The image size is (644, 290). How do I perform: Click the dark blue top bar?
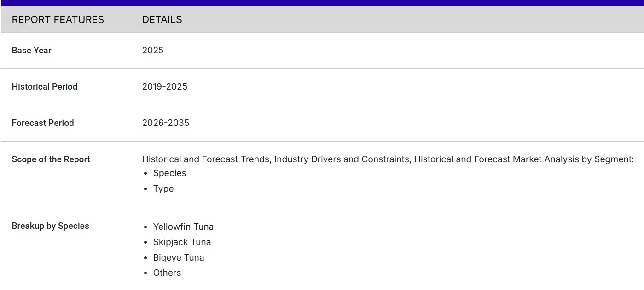[x=322, y=3]
